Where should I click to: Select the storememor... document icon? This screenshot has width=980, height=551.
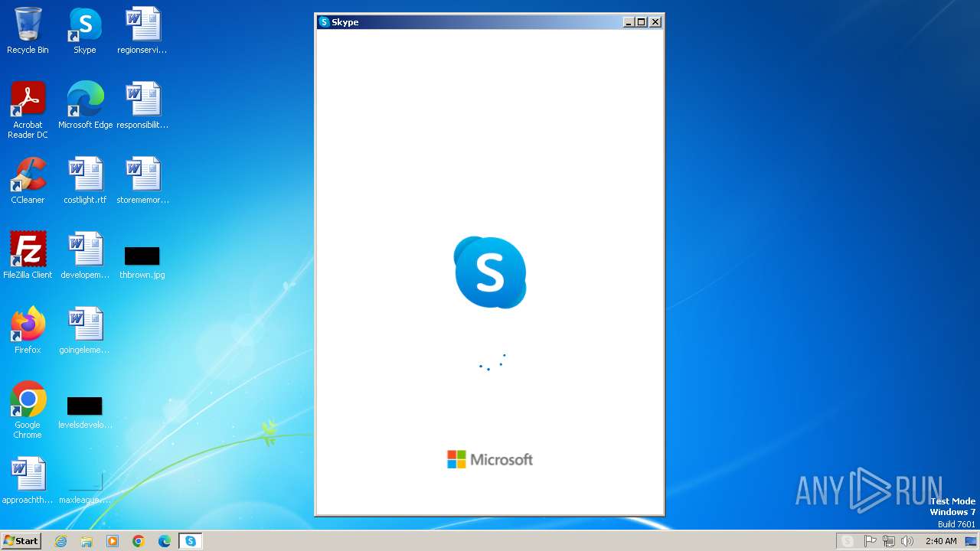point(142,181)
